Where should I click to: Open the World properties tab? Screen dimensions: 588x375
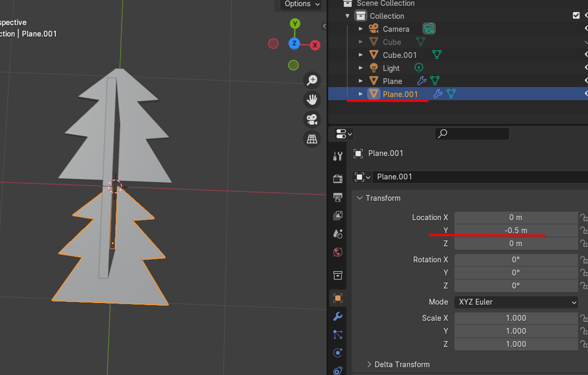pyautogui.click(x=338, y=252)
